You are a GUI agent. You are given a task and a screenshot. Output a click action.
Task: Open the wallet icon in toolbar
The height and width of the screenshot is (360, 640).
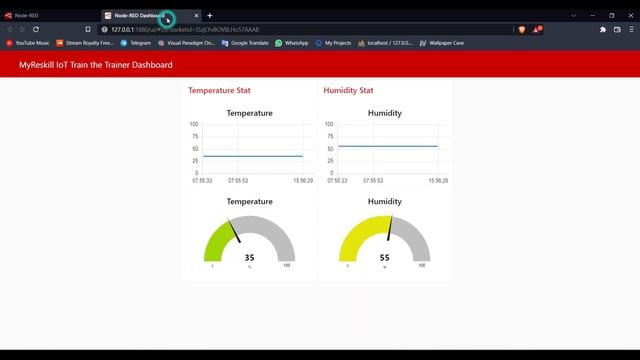[617, 29]
